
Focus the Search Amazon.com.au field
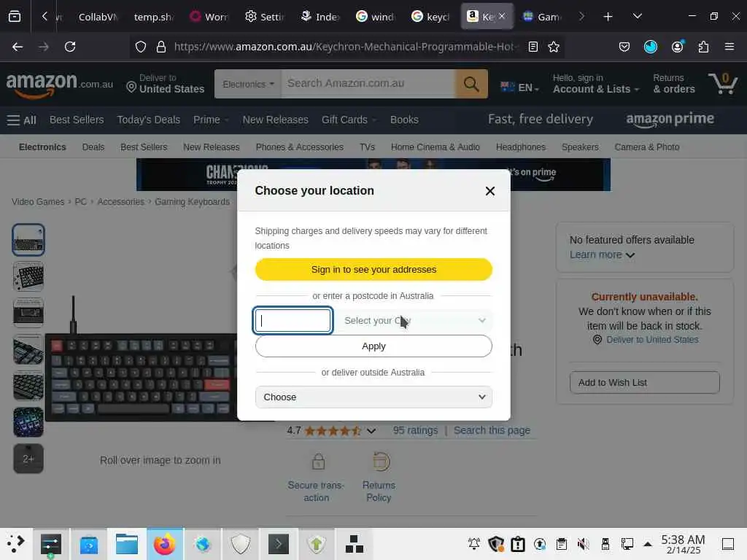point(368,84)
